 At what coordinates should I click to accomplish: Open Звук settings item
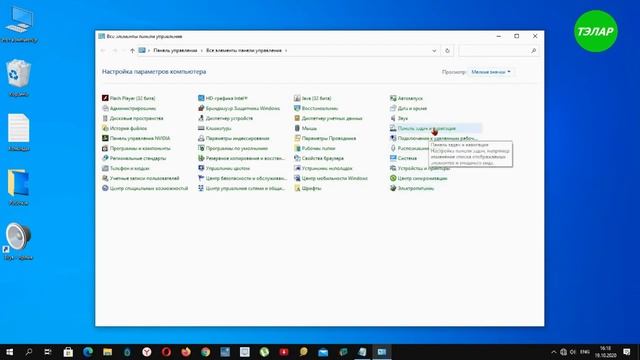click(399, 118)
